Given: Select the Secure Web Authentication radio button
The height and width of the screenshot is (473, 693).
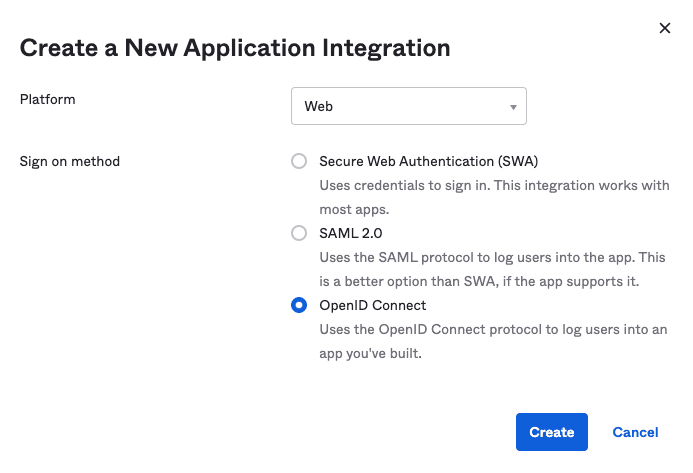Looking at the screenshot, I should [299, 161].
